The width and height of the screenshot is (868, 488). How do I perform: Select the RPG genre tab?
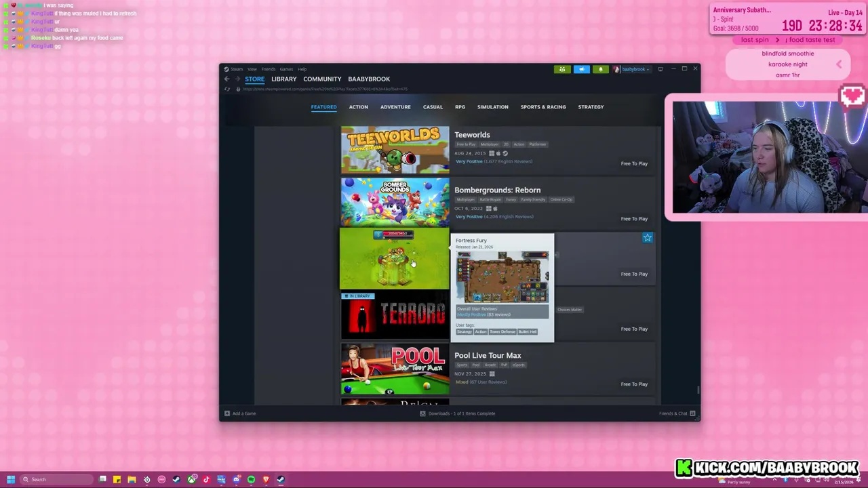tap(460, 107)
